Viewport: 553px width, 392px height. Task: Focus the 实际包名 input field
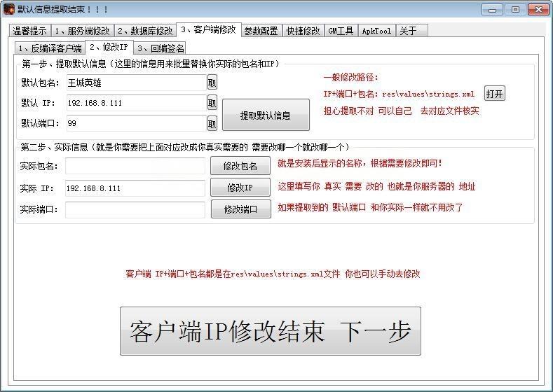135,166
